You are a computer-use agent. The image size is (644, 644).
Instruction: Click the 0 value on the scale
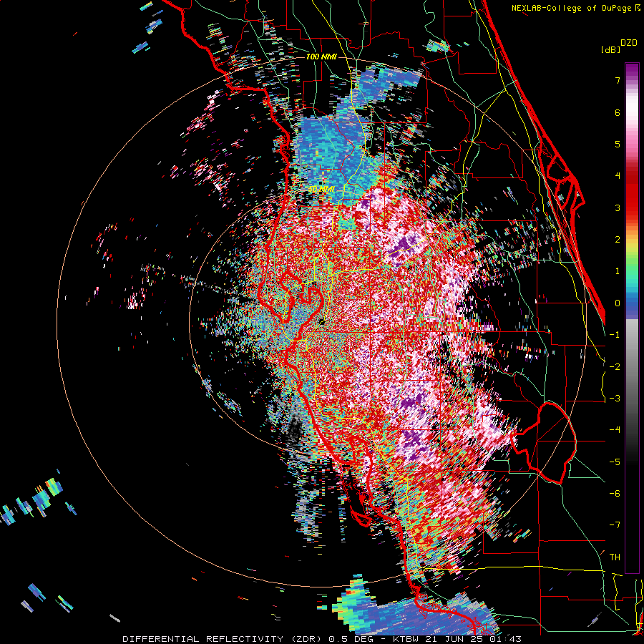618,303
